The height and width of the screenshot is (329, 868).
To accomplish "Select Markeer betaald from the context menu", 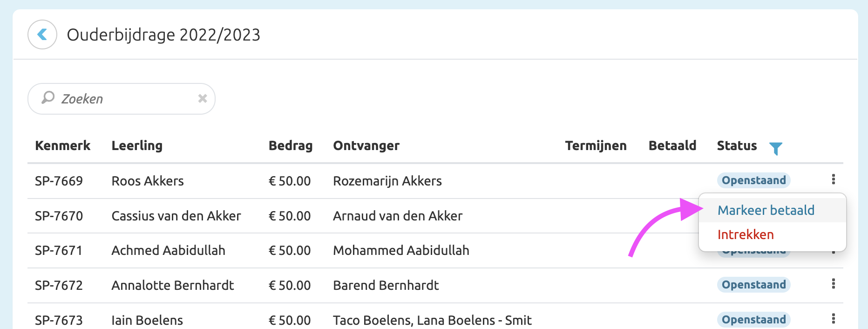I will [766, 210].
